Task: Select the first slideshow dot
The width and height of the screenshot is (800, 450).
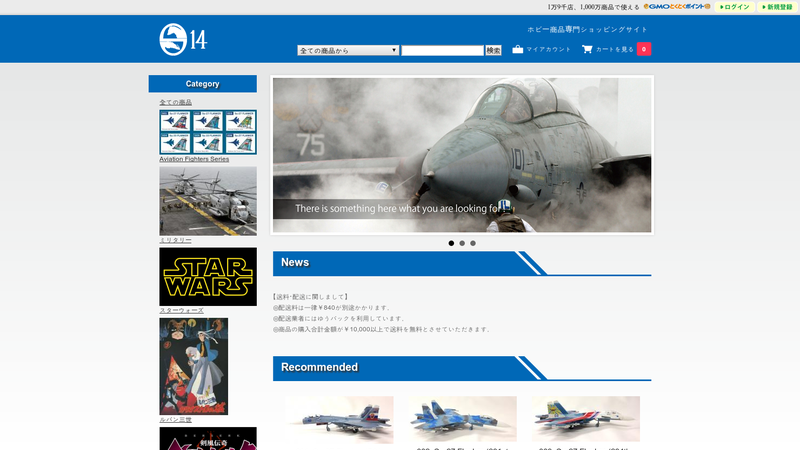Action: point(451,243)
